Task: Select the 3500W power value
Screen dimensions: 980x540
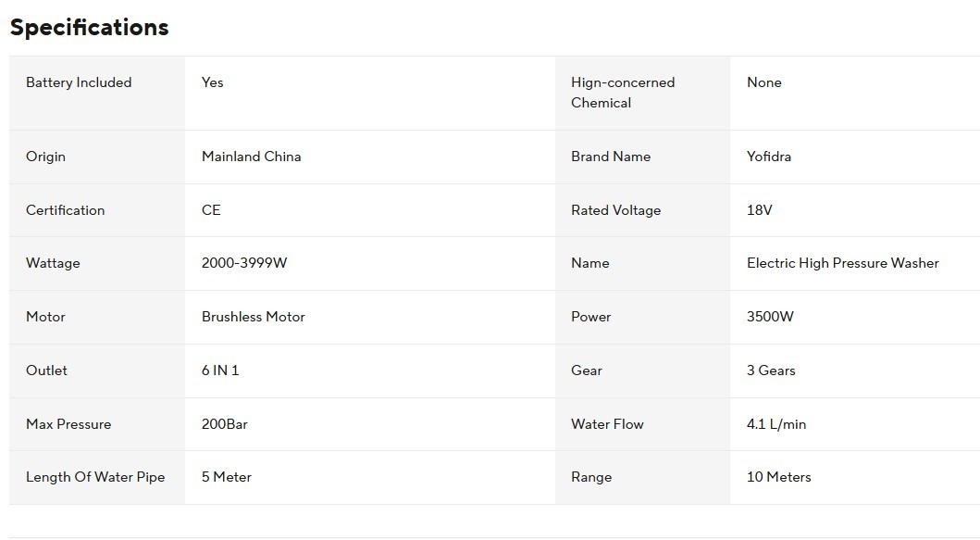Action: 770,317
